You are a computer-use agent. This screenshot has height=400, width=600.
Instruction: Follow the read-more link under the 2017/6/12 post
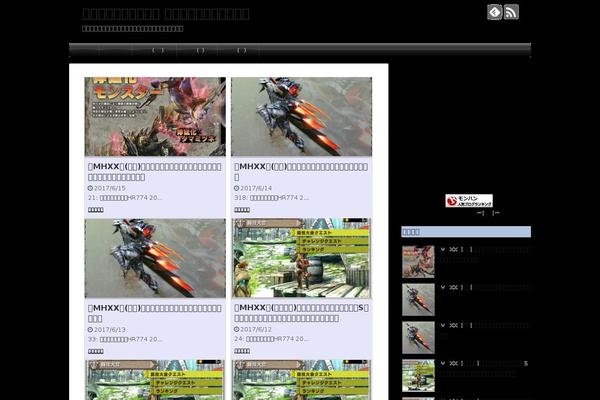pos(242,351)
